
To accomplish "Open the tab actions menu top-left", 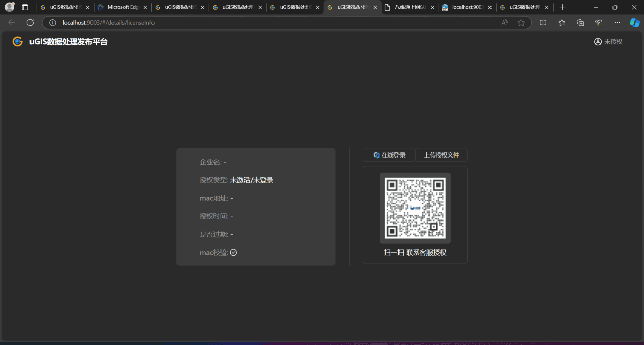I will tap(25, 7).
